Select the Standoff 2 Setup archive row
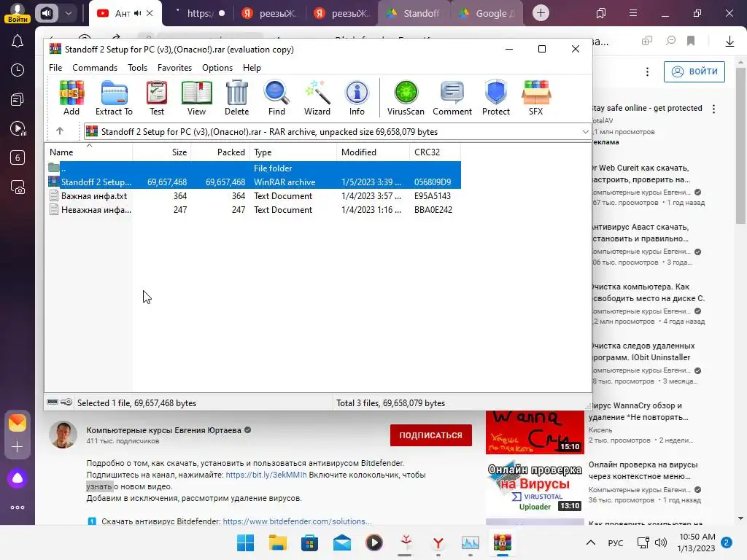The image size is (747, 560). [x=254, y=182]
